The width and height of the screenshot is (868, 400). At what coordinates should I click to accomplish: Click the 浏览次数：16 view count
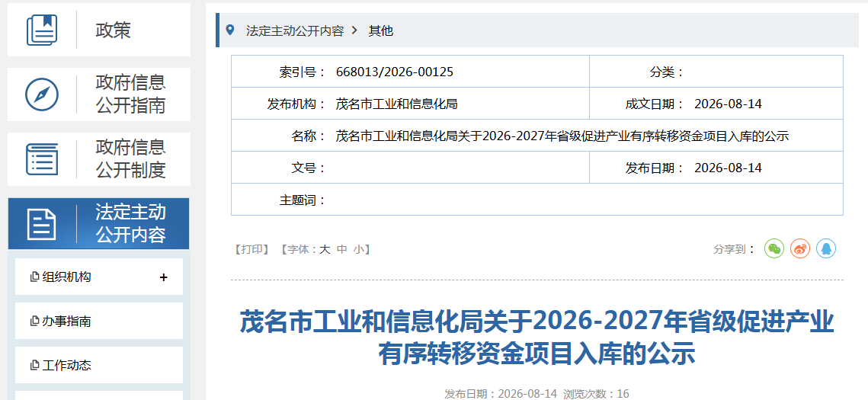(596, 394)
